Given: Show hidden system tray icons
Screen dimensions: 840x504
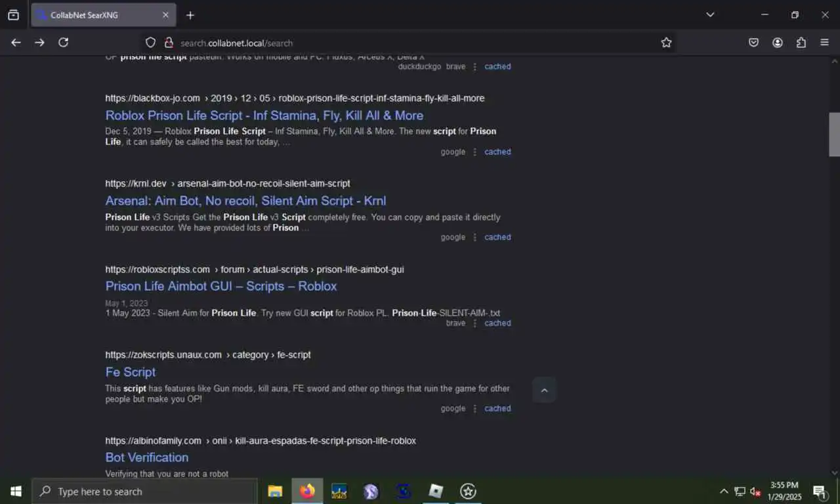Looking at the screenshot, I should coord(724,491).
